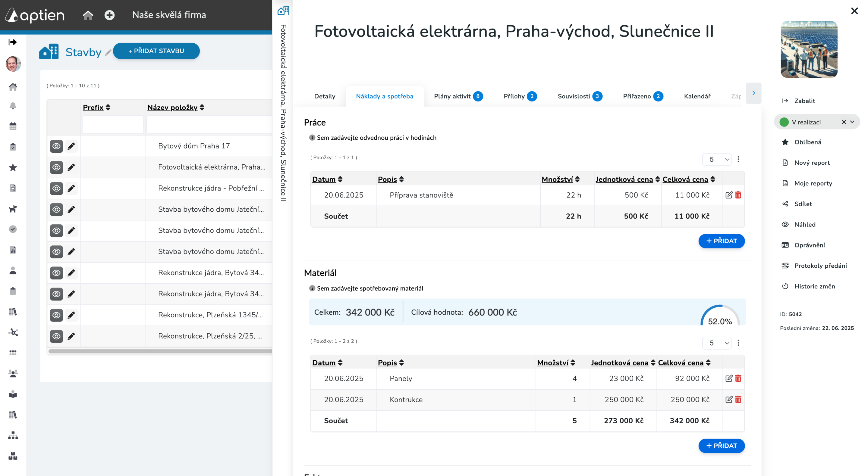
Task: Open the Přílohy tab
Action: [520, 96]
